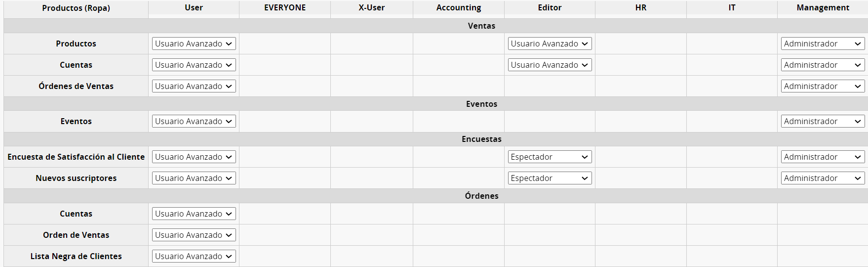Click the Encuestas section header row
Viewport: 868px width, 267px height.
pyautogui.click(x=481, y=139)
